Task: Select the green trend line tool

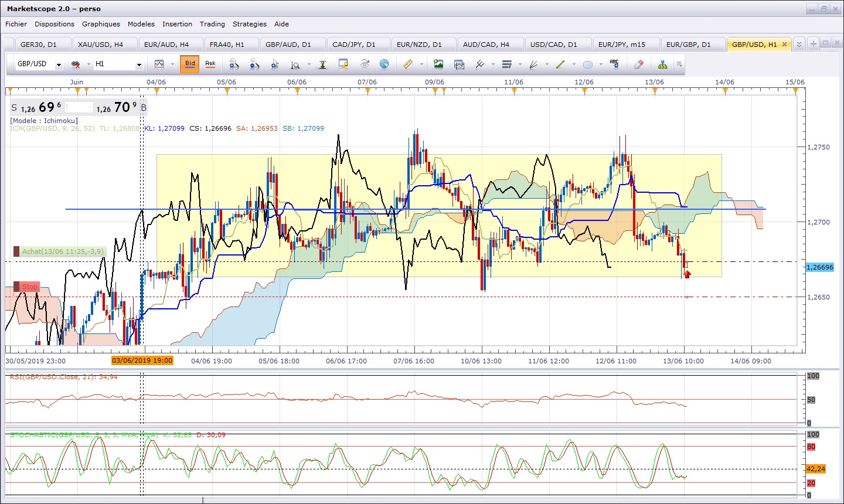Action: click(560, 64)
